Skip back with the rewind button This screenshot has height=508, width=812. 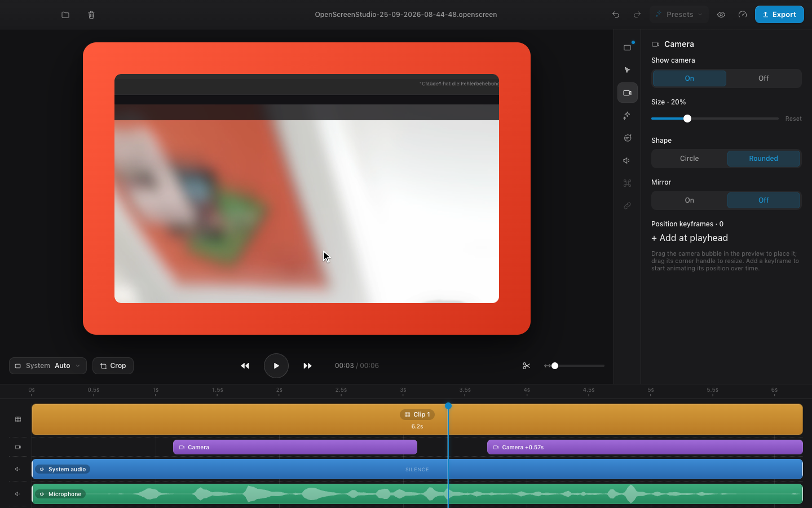245,366
